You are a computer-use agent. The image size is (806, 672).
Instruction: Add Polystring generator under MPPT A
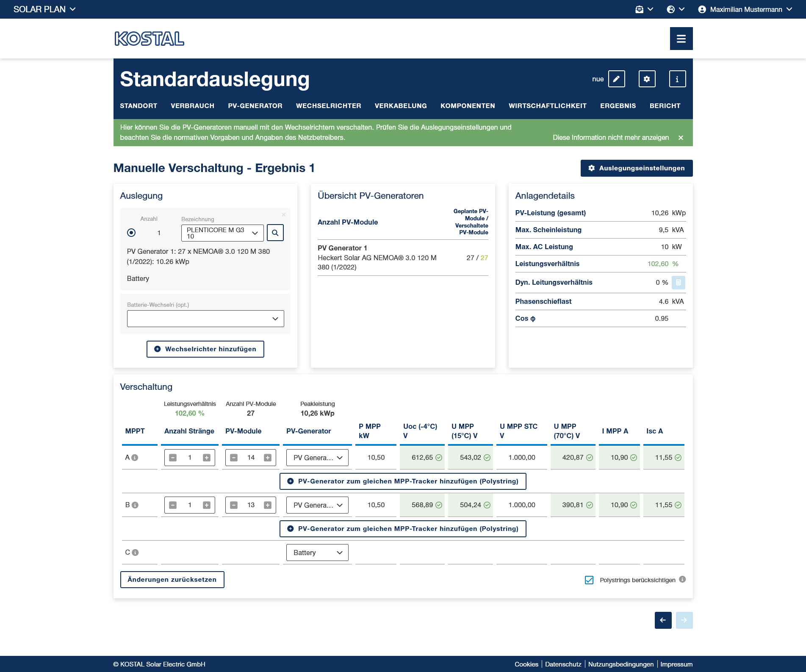pos(403,481)
